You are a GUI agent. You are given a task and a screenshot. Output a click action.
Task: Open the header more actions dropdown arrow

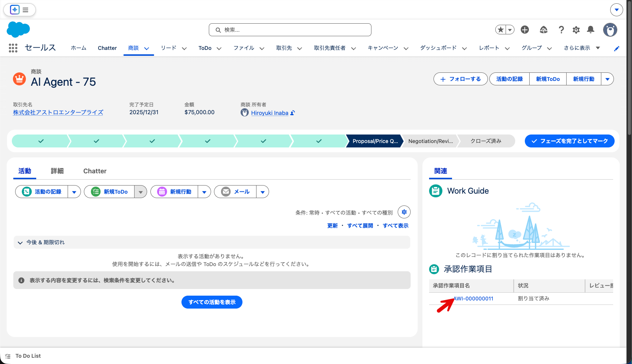[x=607, y=79]
